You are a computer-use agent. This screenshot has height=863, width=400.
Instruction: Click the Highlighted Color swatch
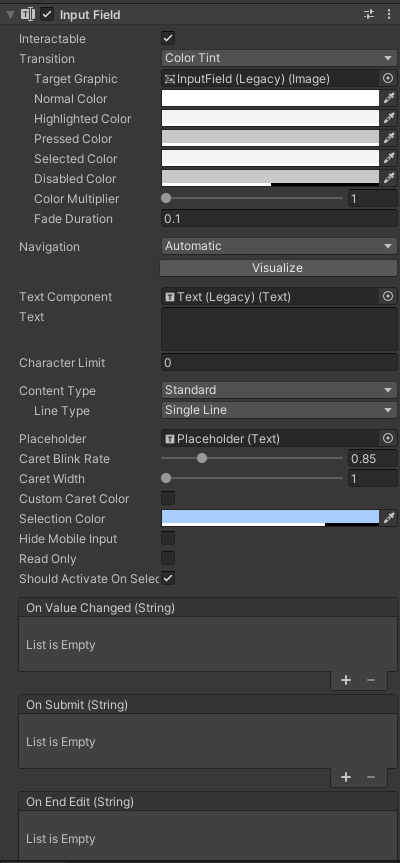click(270, 118)
